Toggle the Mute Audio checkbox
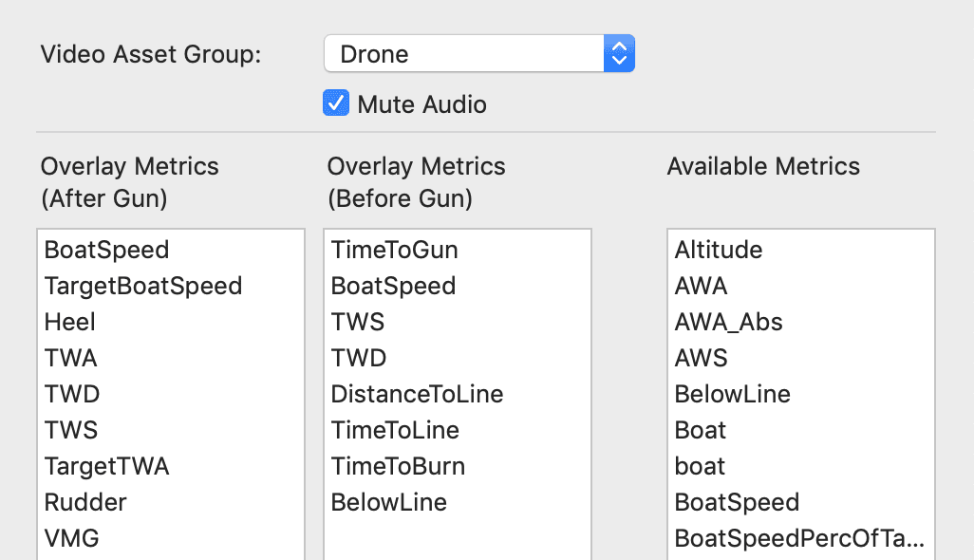The width and height of the screenshot is (974, 560). point(336,103)
